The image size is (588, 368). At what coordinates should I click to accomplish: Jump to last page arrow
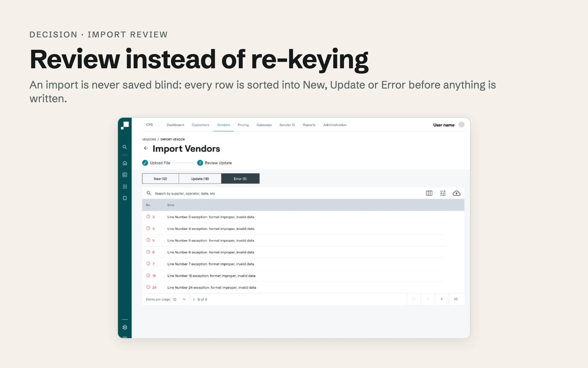[x=456, y=299]
